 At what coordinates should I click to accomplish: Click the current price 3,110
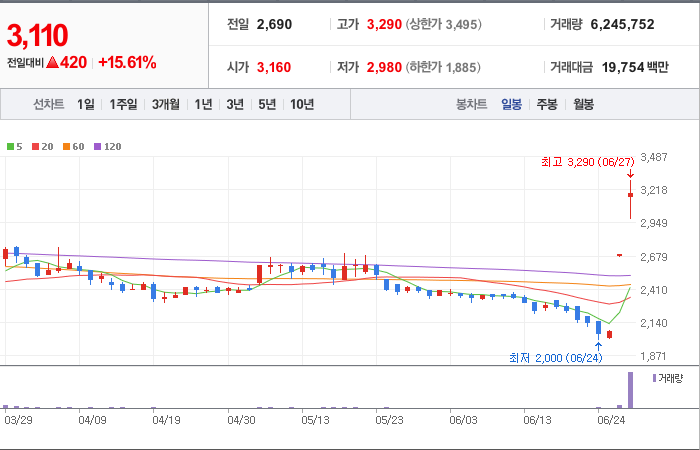click(38, 35)
